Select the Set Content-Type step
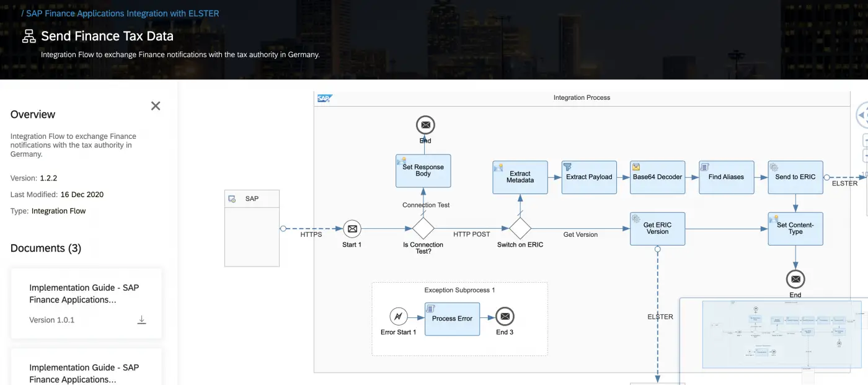This screenshot has width=868, height=385. tap(795, 229)
